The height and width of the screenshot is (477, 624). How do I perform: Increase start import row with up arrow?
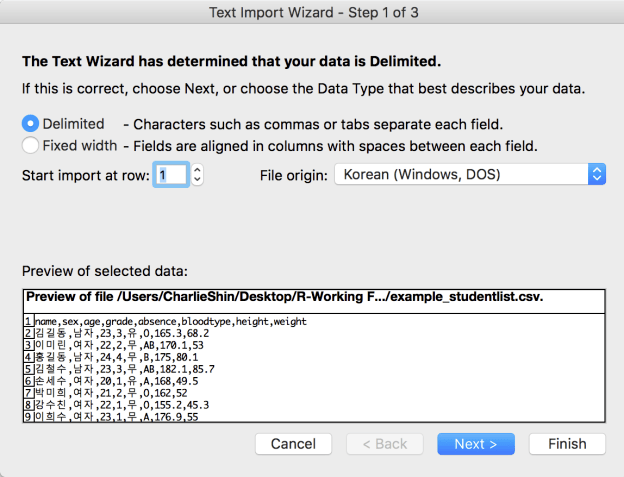(x=197, y=170)
